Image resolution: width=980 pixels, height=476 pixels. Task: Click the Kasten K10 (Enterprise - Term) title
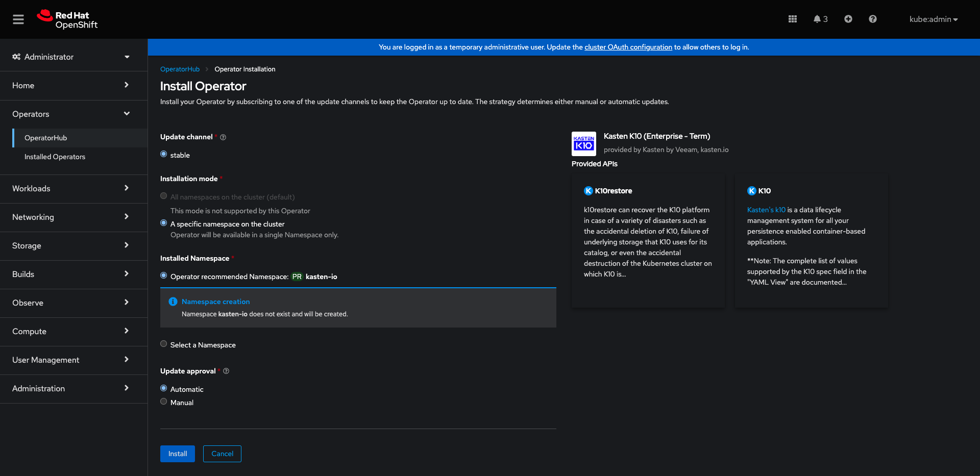(657, 136)
